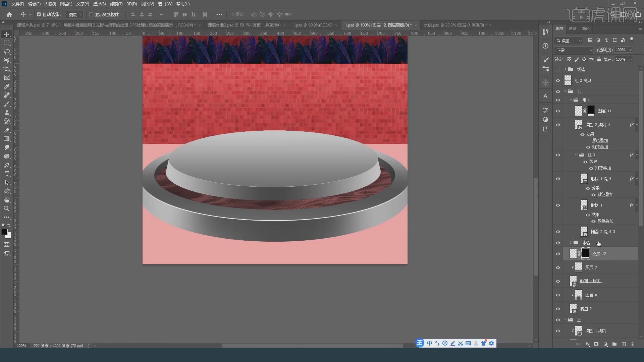Image resolution: width=644 pixels, height=362 pixels.
Task: Open the 滤镜(T) menu
Action: (116, 4)
